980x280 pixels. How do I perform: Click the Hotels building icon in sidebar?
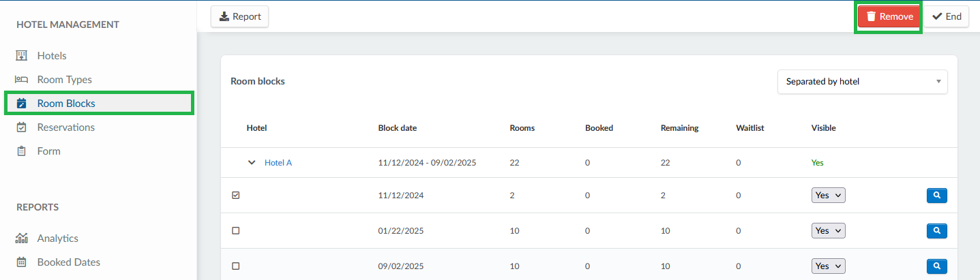(21, 56)
